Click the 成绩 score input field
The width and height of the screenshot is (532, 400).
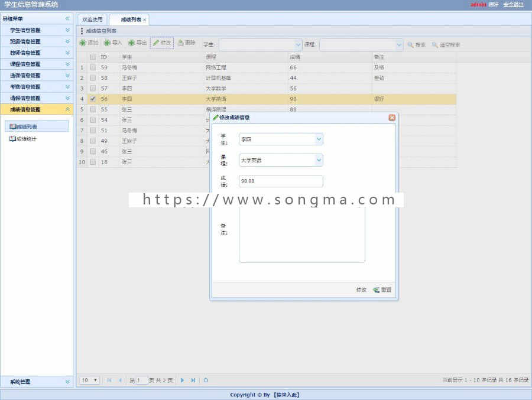click(x=281, y=181)
